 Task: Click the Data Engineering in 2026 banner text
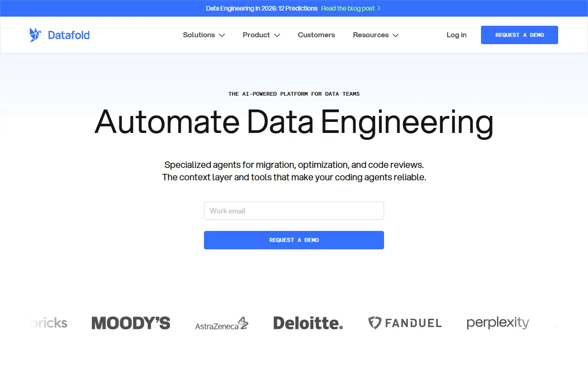[x=262, y=8]
